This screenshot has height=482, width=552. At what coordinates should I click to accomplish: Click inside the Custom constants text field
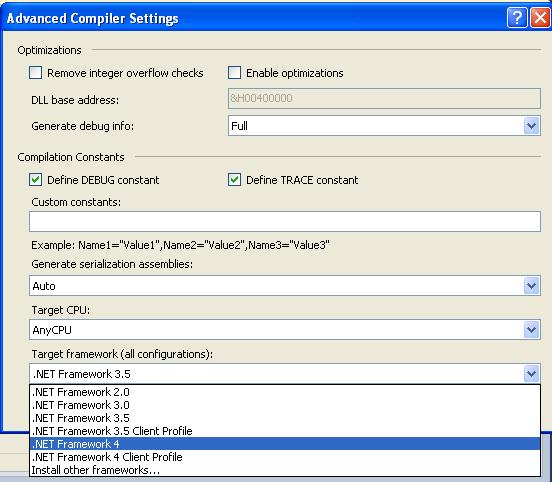[x=285, y=221]
